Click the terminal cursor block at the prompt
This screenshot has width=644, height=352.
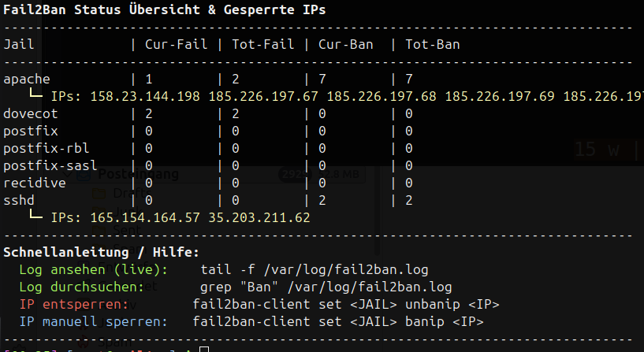coord(203,349)
